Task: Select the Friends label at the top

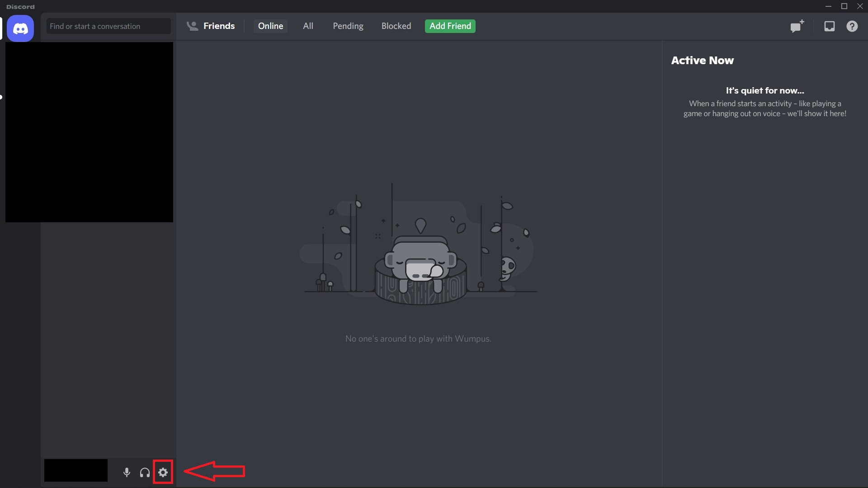Action: (220, 26)
